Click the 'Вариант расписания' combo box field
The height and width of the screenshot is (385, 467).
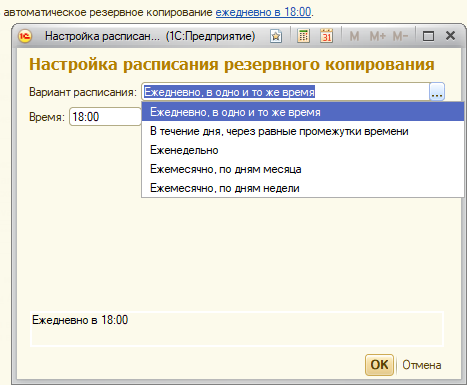click(286, 92)
